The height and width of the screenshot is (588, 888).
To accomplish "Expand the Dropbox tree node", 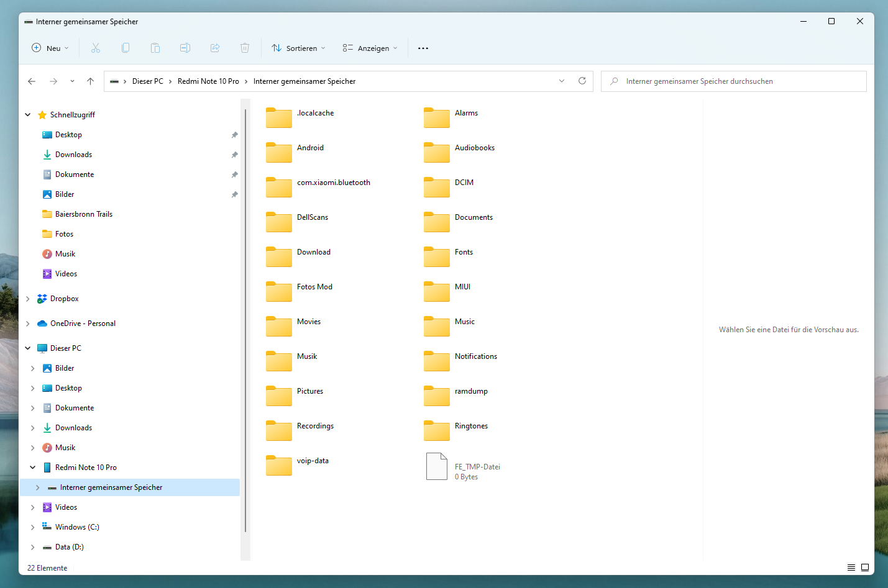I will click(x=28, y=299).
